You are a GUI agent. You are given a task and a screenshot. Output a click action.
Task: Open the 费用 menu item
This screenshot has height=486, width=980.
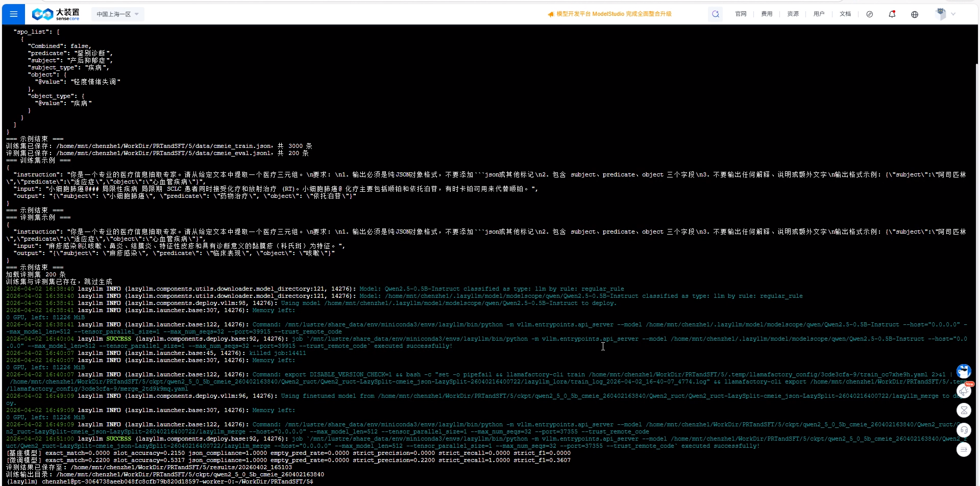coord(767,14)
